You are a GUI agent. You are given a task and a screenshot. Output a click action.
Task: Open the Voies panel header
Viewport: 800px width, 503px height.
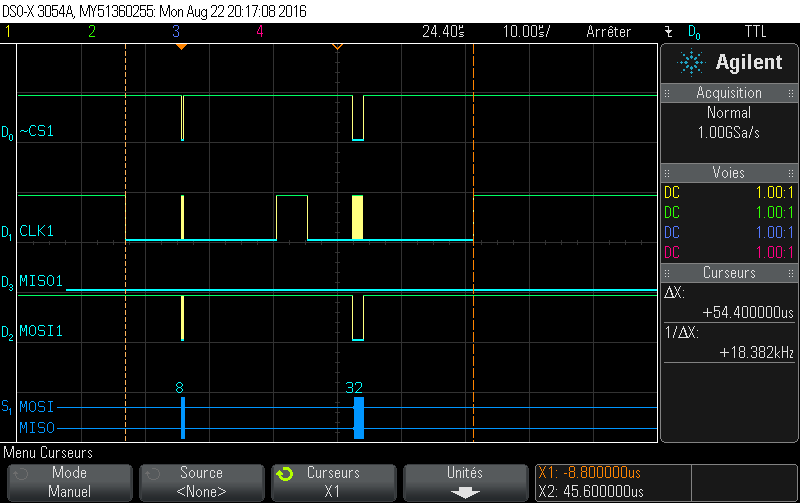[x=729, y=173]
